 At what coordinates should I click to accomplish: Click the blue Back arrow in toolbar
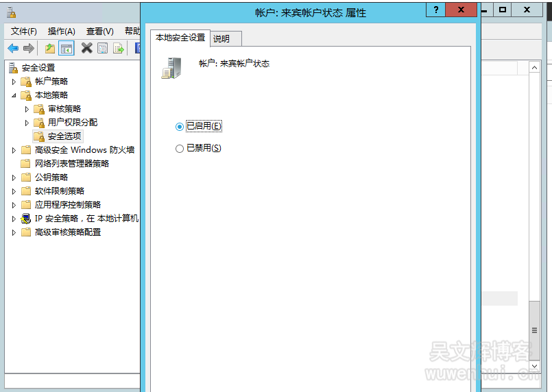tap(13, 48)
